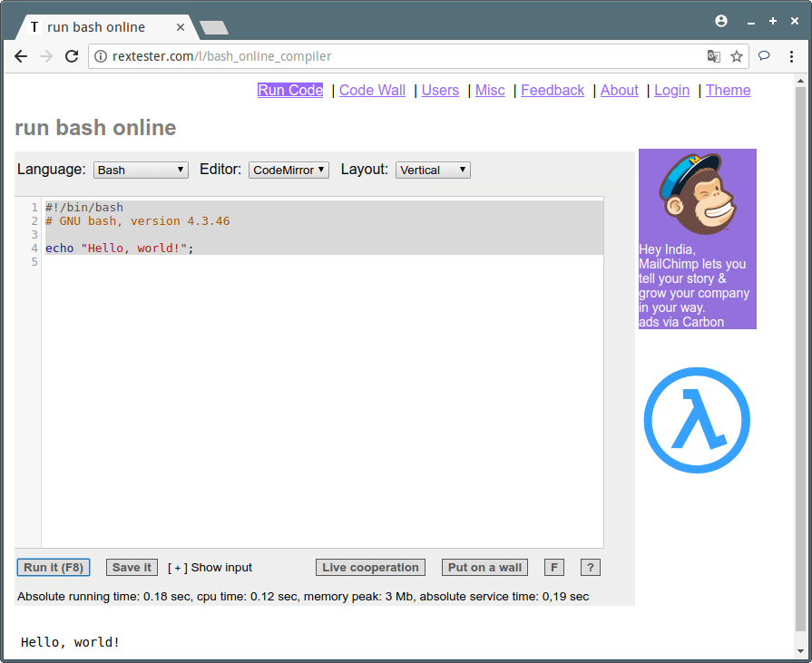812x663 pixels.
Task: Click line number 4 in the gutter
Action: tap(34, 249)
